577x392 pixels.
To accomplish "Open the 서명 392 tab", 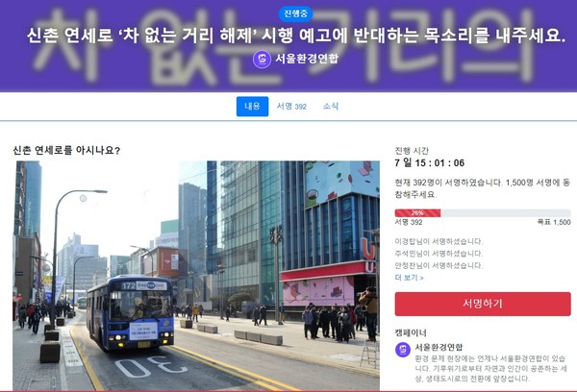I will coord(291,107).
